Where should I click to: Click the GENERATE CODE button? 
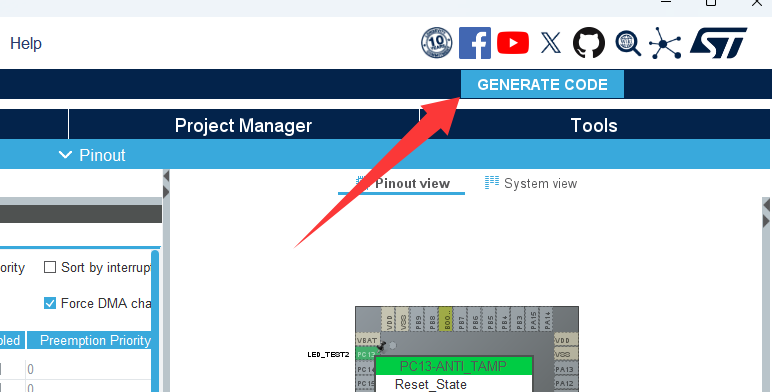pos(542,84)
